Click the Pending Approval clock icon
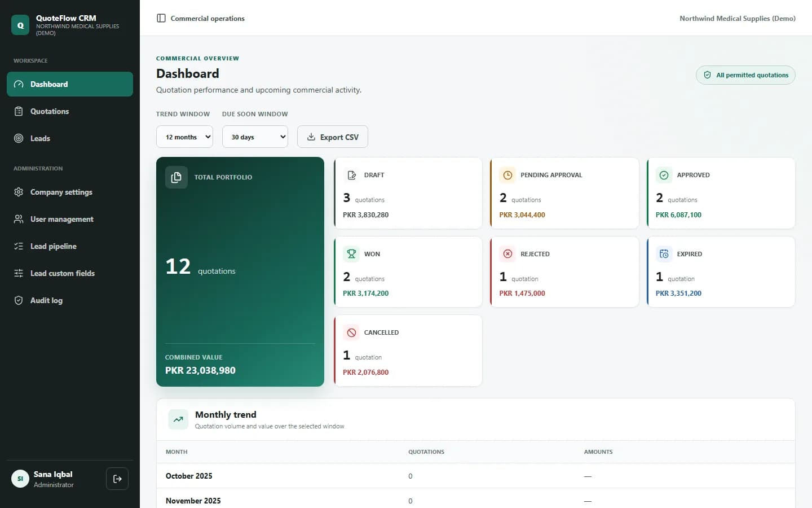 pyautogui.click(x=507, y=175)
